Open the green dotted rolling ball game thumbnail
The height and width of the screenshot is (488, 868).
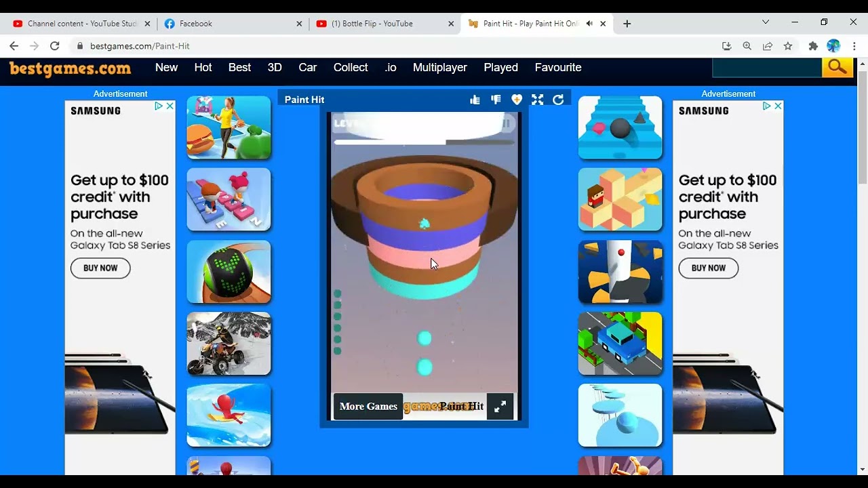coord(229,272)
